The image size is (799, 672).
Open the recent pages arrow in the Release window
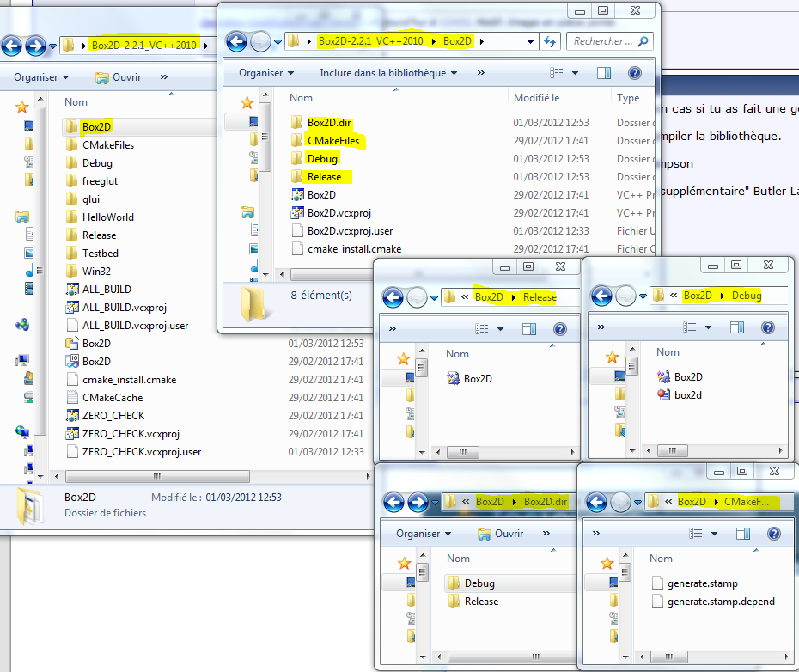434,298
